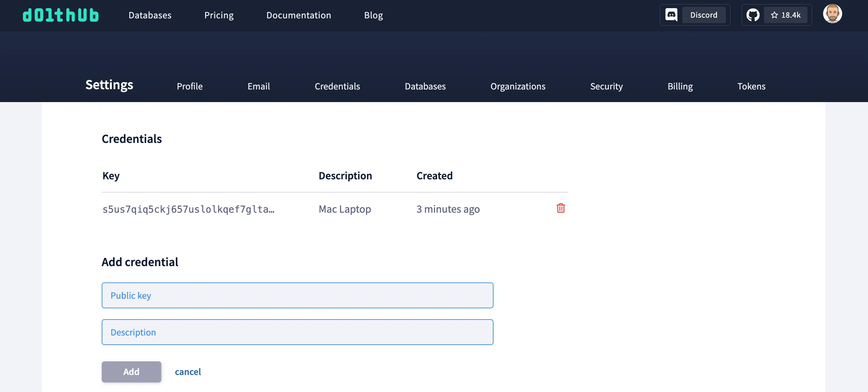The height and width of the screenshot is (392, 868).
Task: Navigate to the Documentation section
Action: coord(299,15)
